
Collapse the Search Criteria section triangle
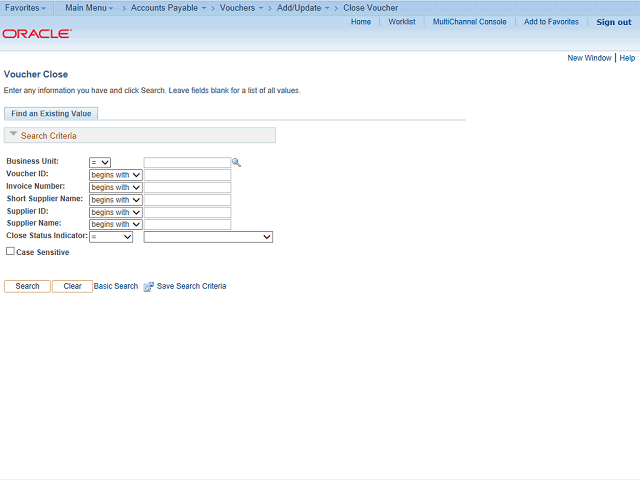click(x=13, y=134)
